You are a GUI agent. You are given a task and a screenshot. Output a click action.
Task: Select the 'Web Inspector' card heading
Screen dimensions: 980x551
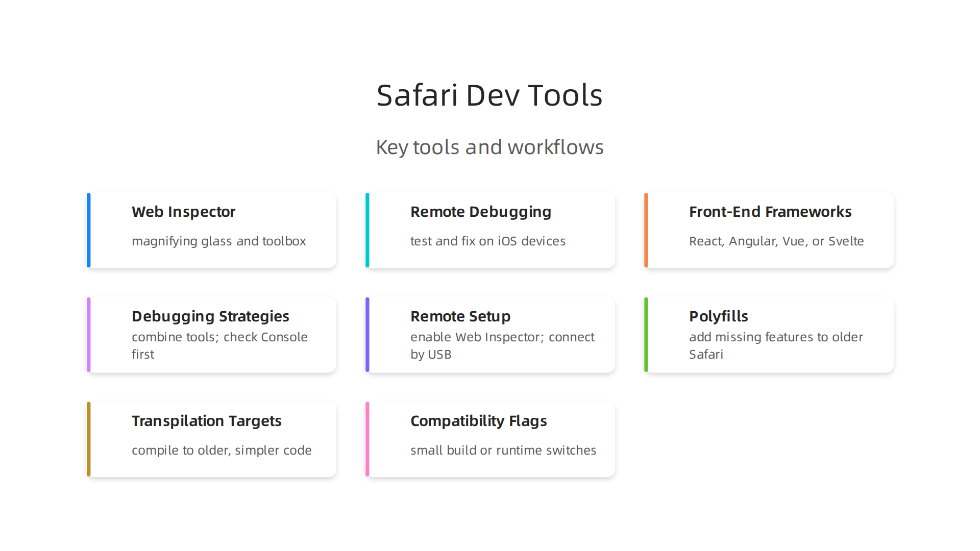[x=183, y=212]
